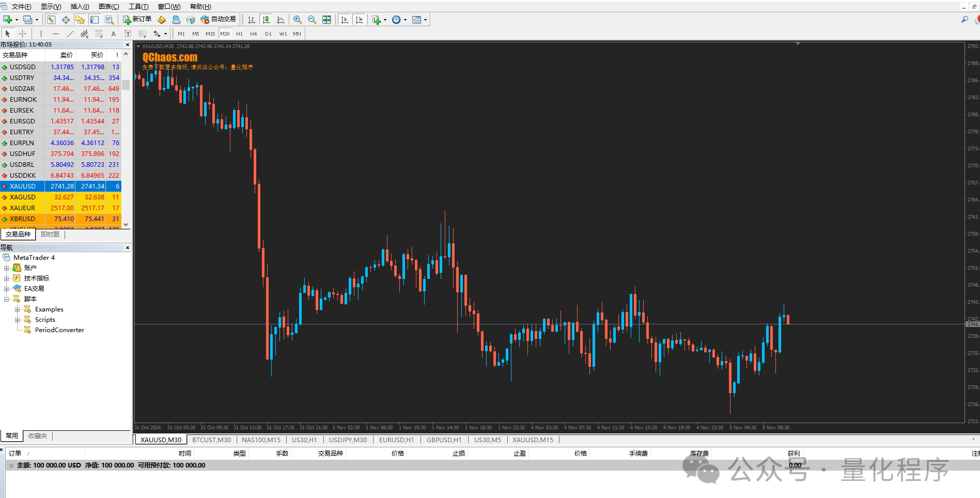Toggle the D1 timeframe button
Image resolution: width=980 pixels, height=498 pixels.
pyautogui.click(x=268, y=34)
